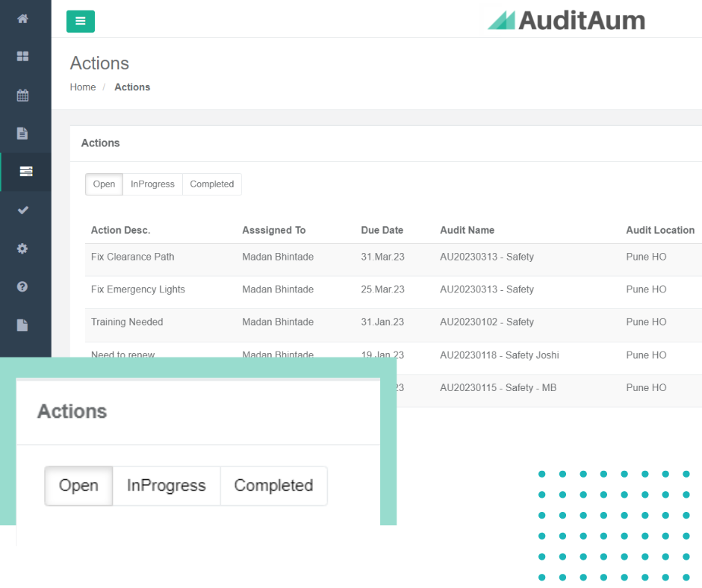Screen dimensions: 702x588
Task: Click the Actions panel header above tabs
Action: (100, 143)
